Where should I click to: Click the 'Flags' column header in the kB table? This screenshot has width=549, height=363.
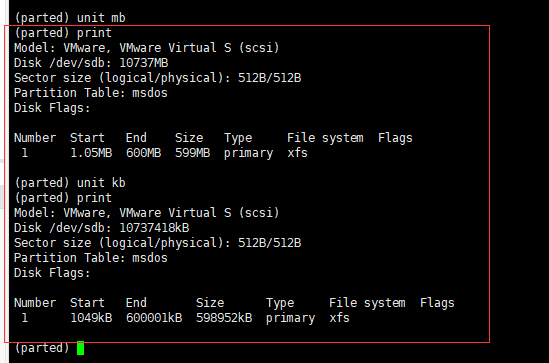click(x=437, y=303)
